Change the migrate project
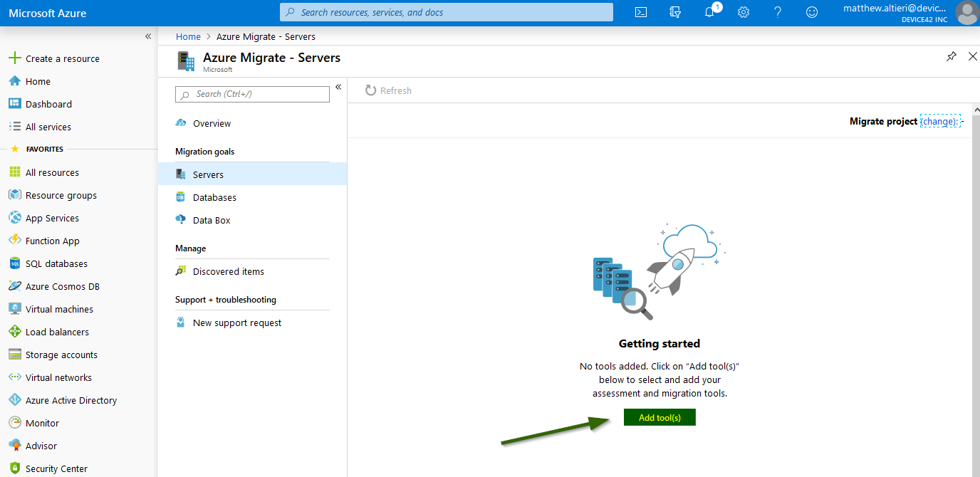The image size is (980, 477). pos(940,121)
